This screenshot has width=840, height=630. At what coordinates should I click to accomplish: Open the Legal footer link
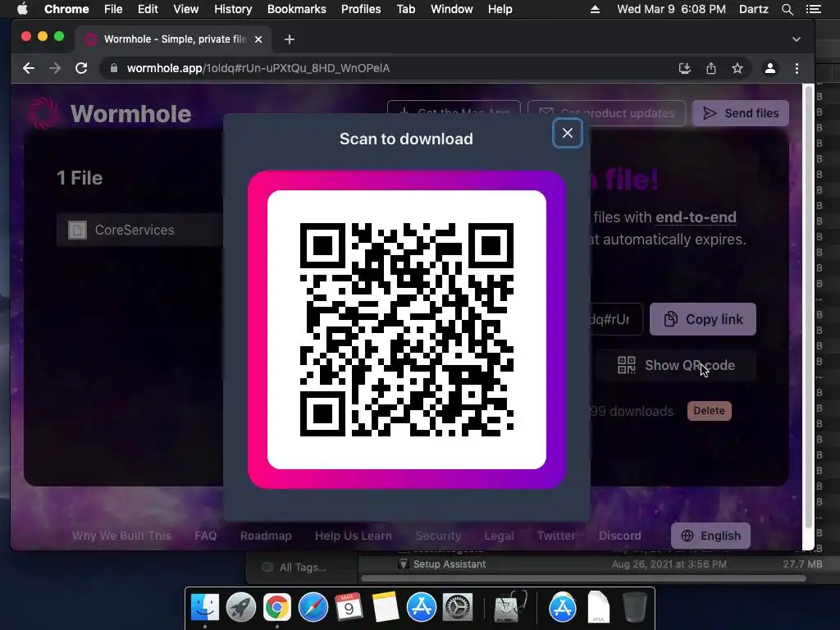500,536
